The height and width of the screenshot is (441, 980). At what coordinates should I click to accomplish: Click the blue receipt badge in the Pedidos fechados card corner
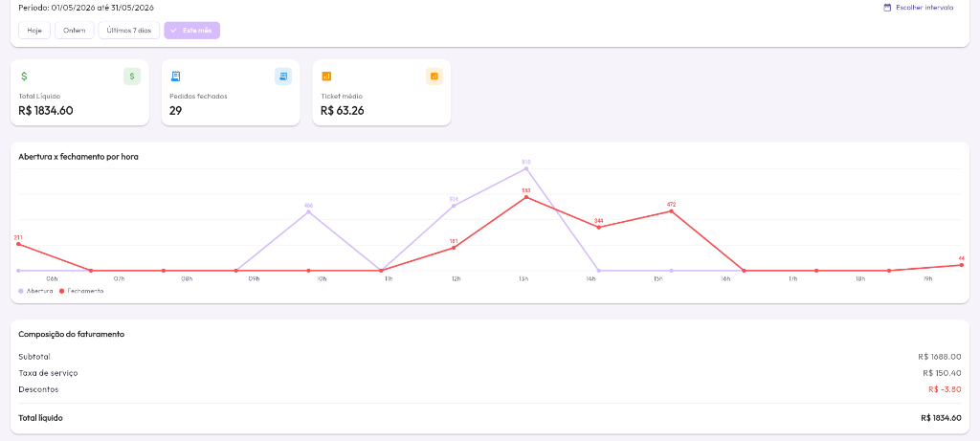[283, 77]
